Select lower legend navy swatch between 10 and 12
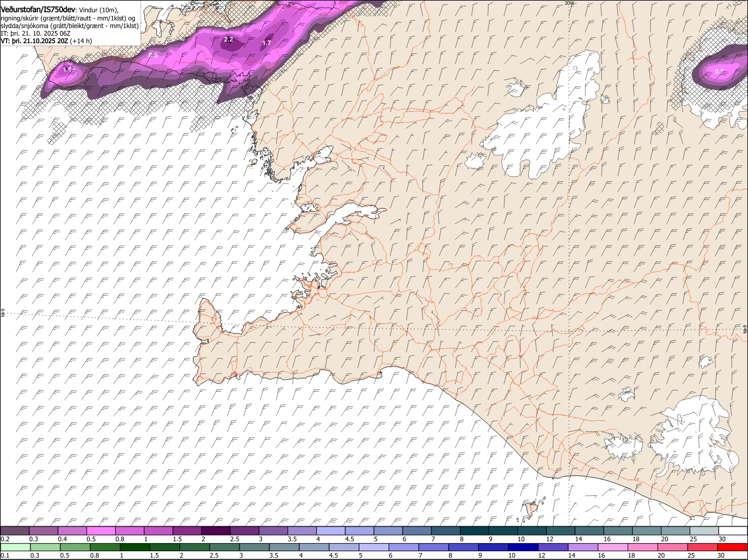748x560 pixels. coord(524,547)
